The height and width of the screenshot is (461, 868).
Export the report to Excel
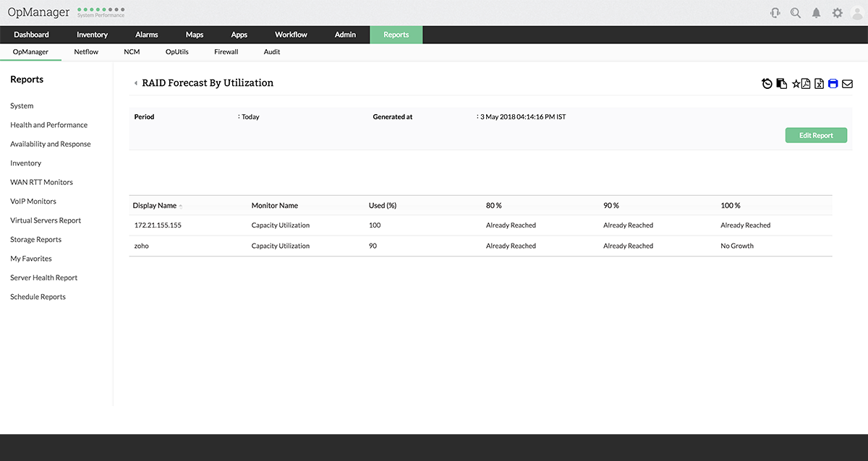pos(819,83)
